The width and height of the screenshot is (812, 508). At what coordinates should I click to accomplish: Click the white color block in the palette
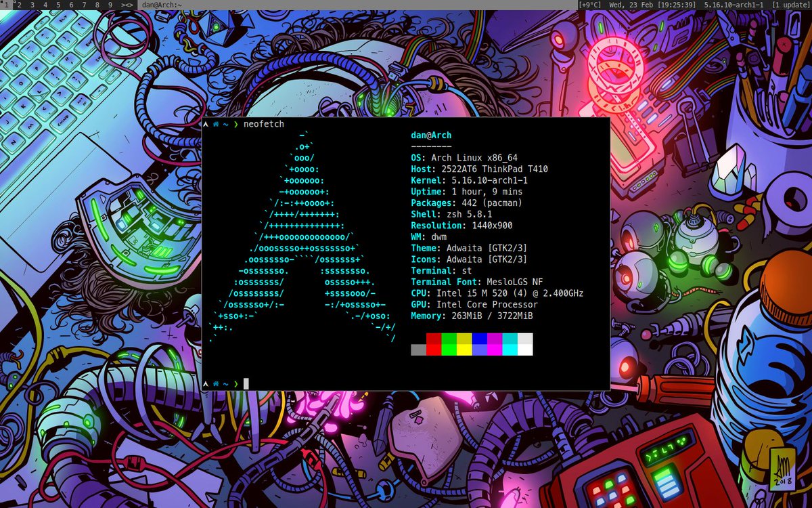[525, 344]
